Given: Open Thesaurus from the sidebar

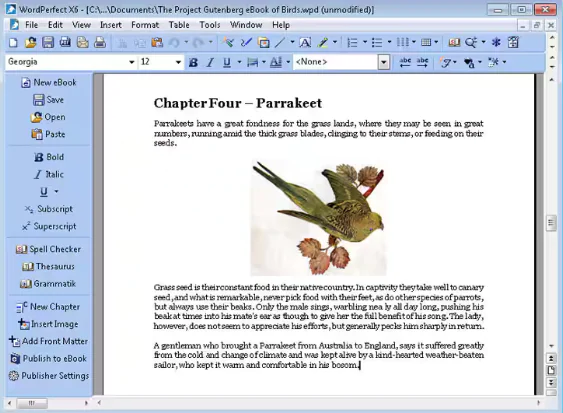Looking at the screenshot, I should tap(48, 266).
